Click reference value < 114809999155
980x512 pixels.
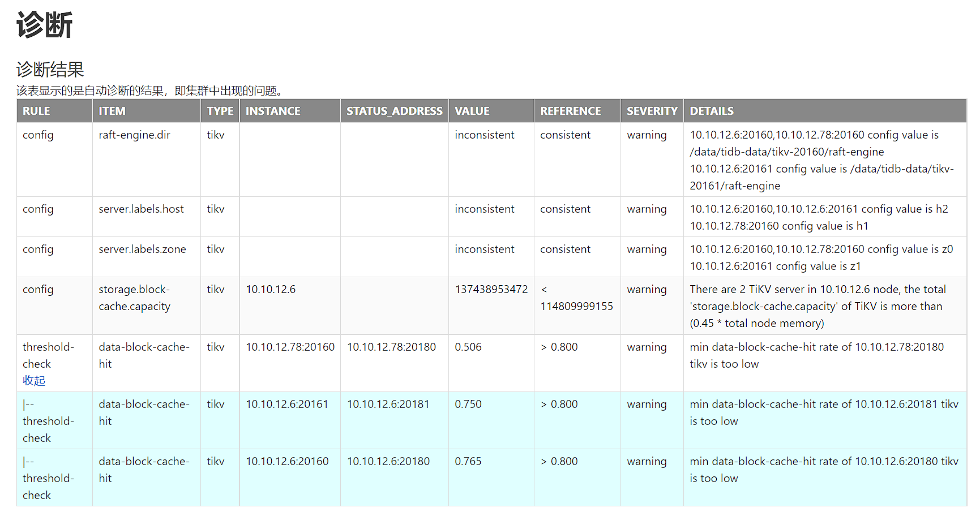pyautogui.click(x=576, y=298)
